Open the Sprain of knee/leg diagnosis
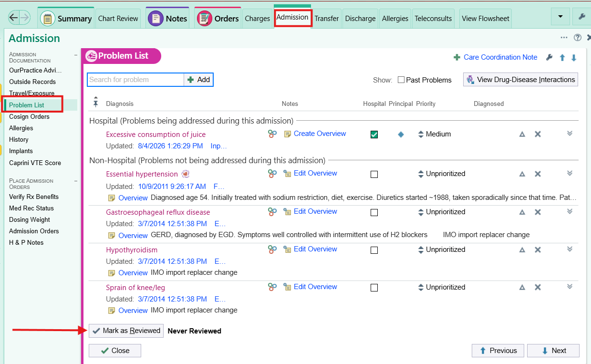591x364 pixels. [x=135, y=288]
